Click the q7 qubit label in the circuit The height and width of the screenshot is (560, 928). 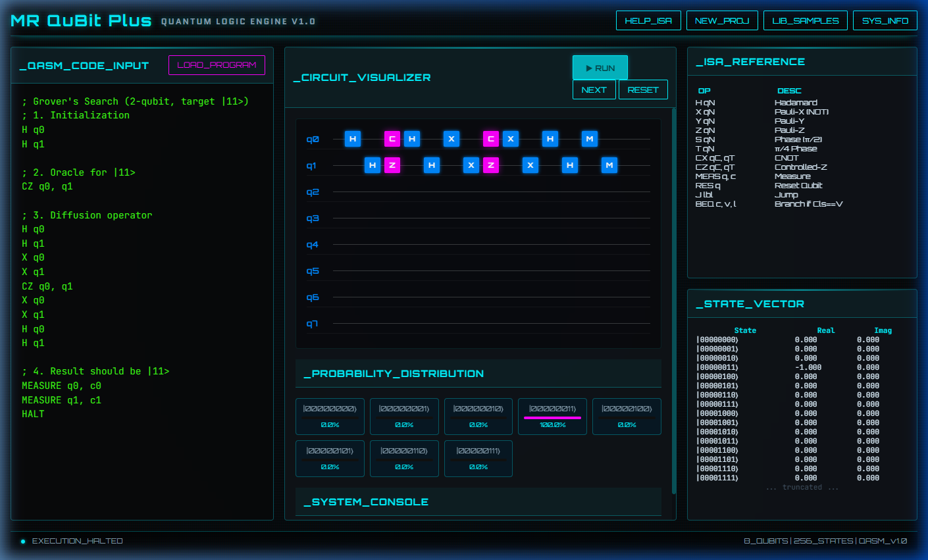(312, 323)
